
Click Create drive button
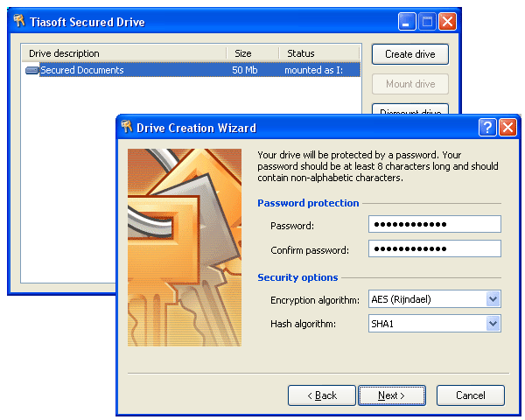click(410, 54)
